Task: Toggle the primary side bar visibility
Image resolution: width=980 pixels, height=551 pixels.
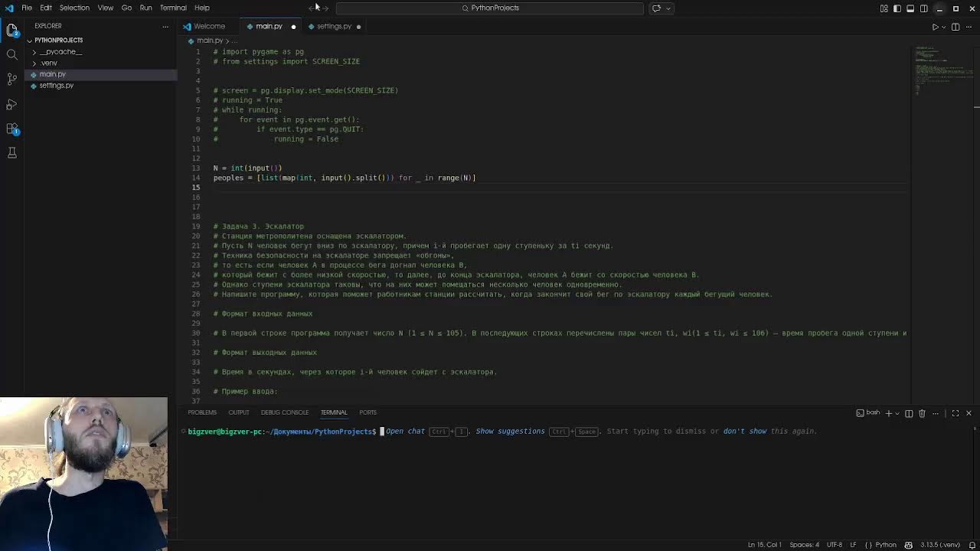Action: pyautogui.click(x=897, y=8)
